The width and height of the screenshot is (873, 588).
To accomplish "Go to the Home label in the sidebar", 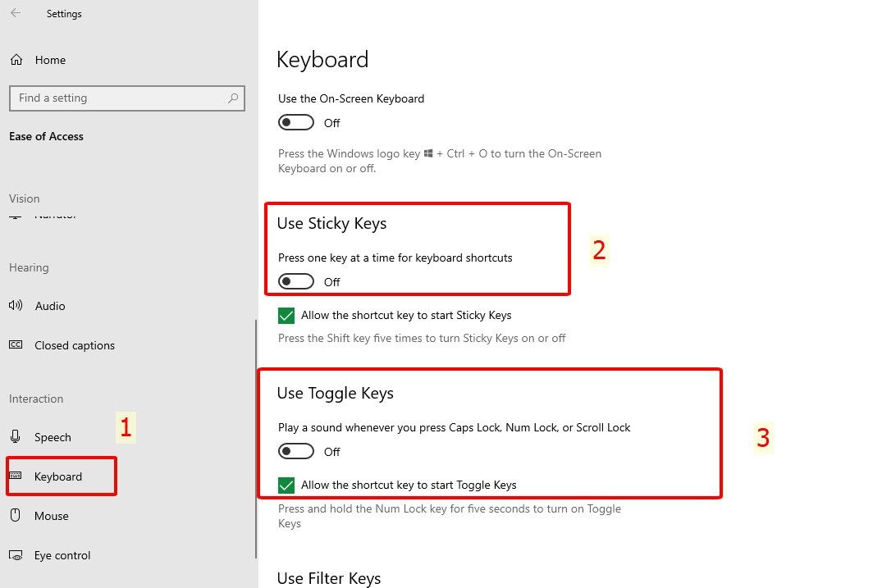I will pos(50,60).
